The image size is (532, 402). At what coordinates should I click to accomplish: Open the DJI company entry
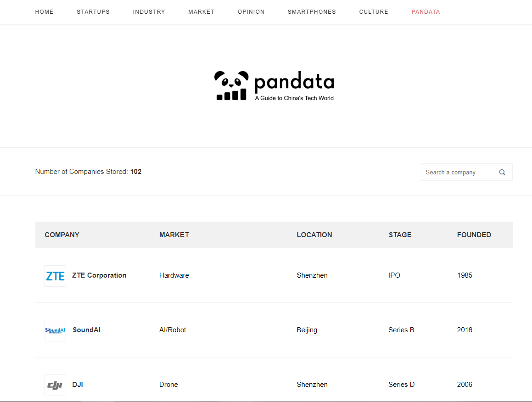tap(77, 385)
